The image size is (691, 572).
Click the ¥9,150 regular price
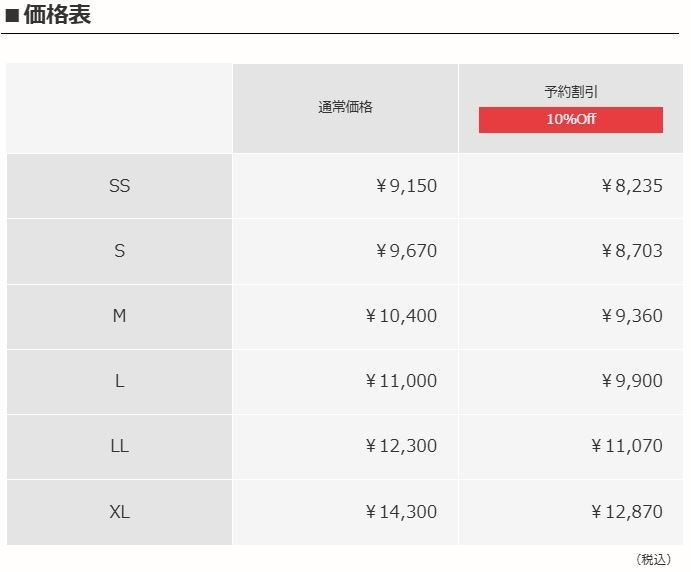point(406,186)
